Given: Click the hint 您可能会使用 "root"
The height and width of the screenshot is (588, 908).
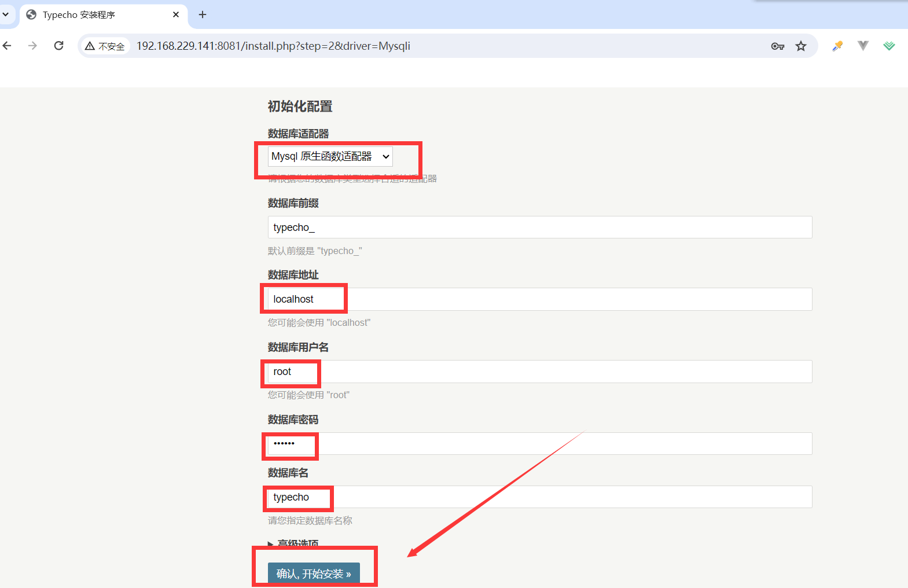Looking at the screenshot, I should (x=308, y=395).
